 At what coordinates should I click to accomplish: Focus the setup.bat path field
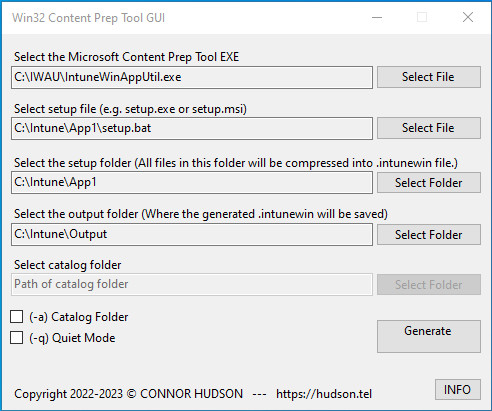tap(192, 128)
